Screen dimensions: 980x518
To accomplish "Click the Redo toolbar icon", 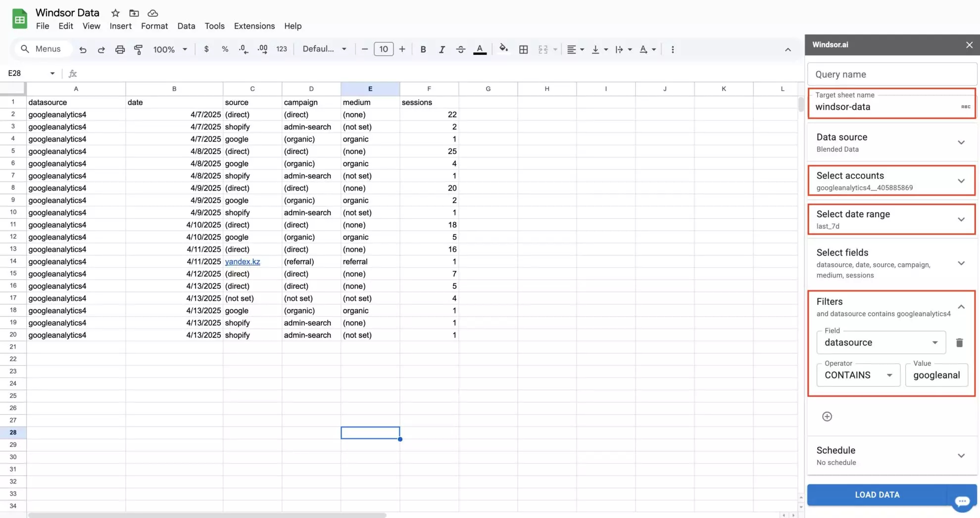I will click(101, 49).
